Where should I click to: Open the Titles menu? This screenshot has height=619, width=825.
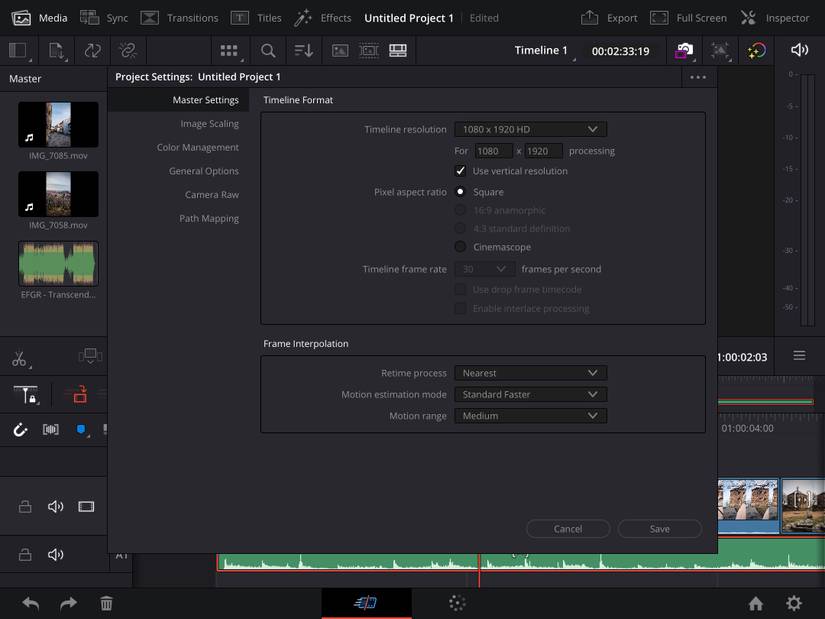(265, 17)
